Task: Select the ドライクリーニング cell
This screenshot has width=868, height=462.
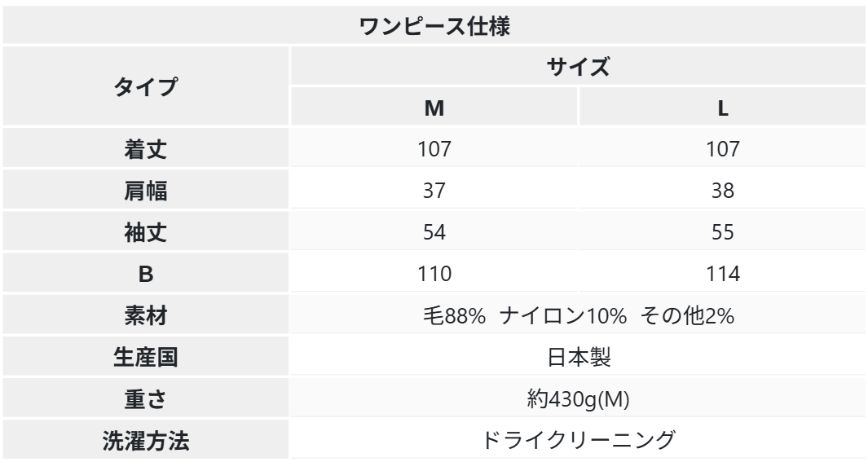Action: [579, 440]
